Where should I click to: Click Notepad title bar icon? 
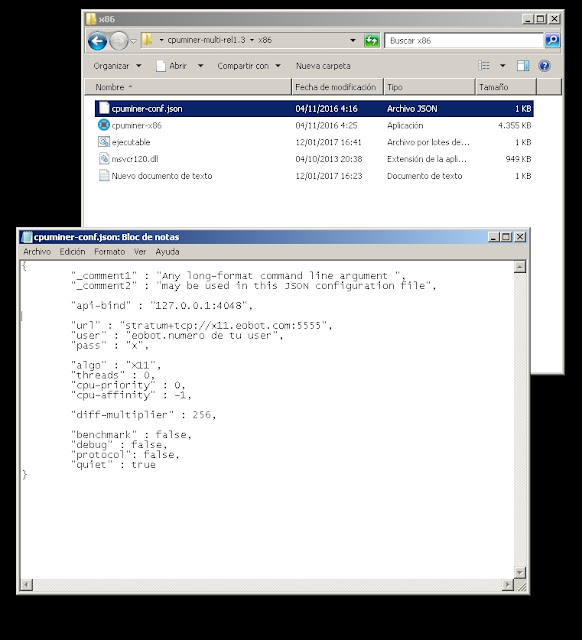[27, 237]
